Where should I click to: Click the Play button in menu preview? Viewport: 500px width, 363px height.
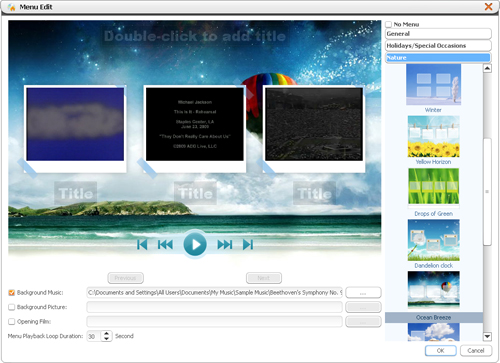pyautogui.click(x=195, y=244)
